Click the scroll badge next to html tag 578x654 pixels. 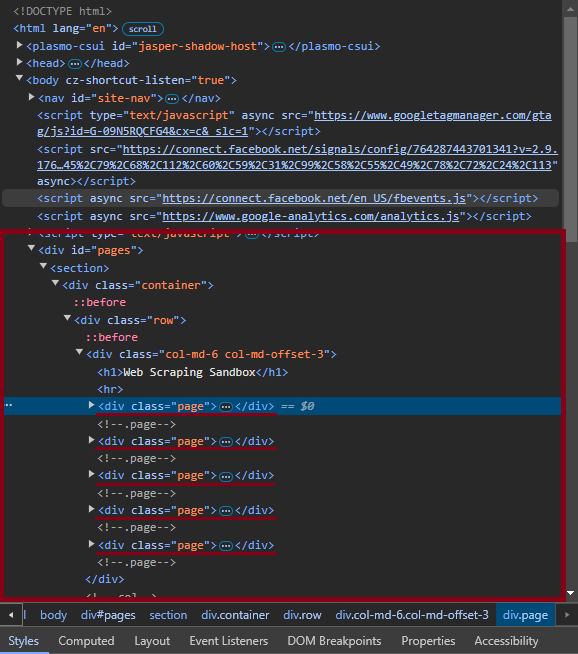(x=143, y=29)
